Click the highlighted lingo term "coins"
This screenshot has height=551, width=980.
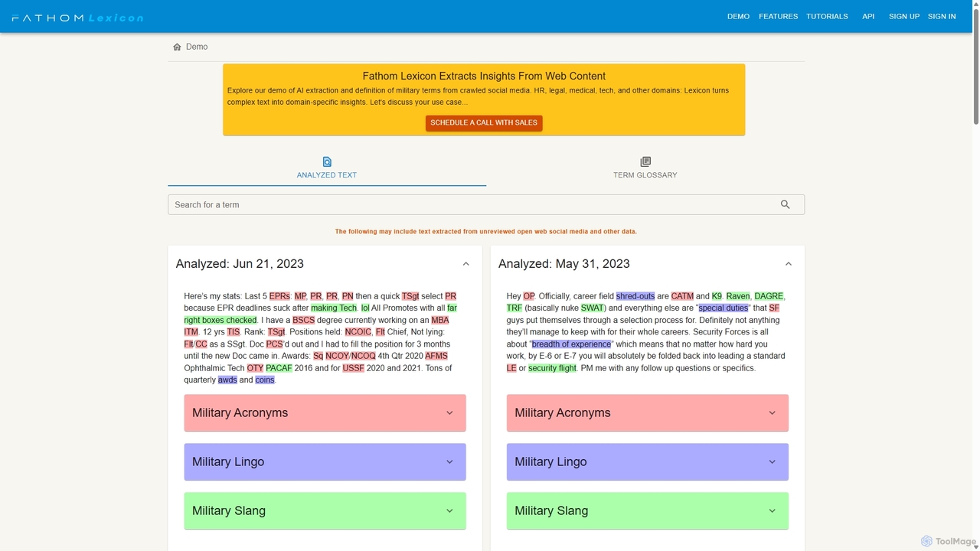(265, 380)
